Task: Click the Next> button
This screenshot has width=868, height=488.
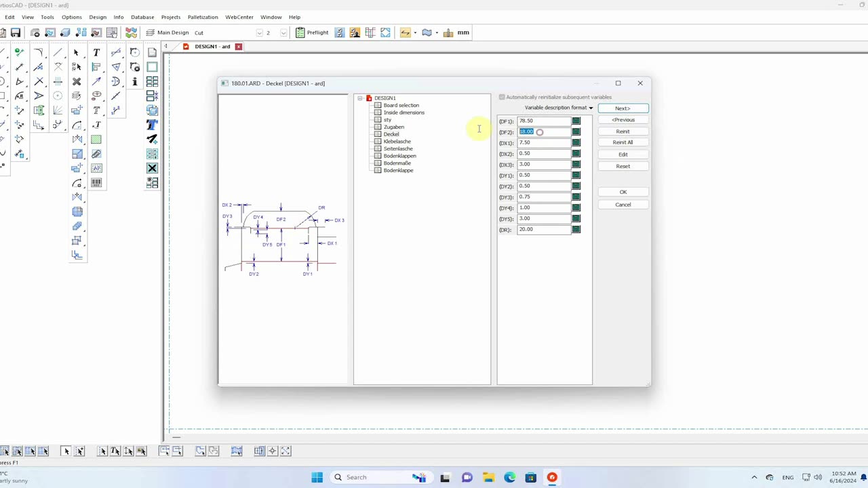Action: tap(623, 108)
